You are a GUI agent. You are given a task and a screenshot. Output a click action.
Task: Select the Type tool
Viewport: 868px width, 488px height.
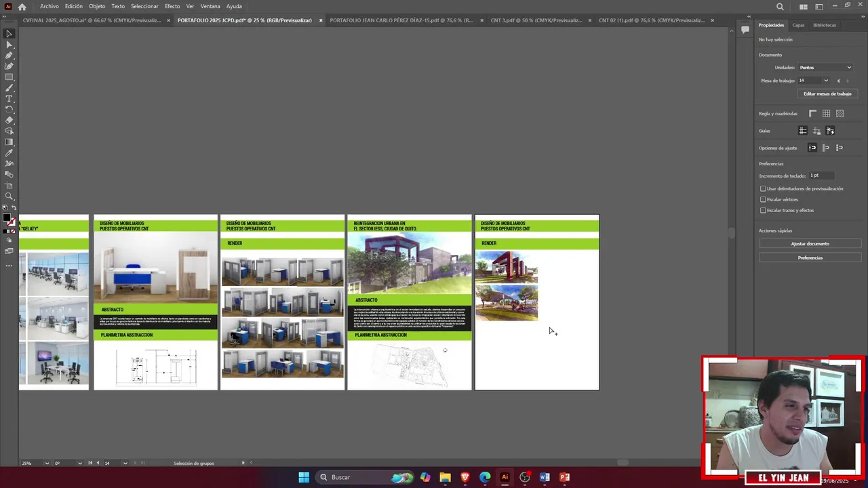tap(9, 98)
